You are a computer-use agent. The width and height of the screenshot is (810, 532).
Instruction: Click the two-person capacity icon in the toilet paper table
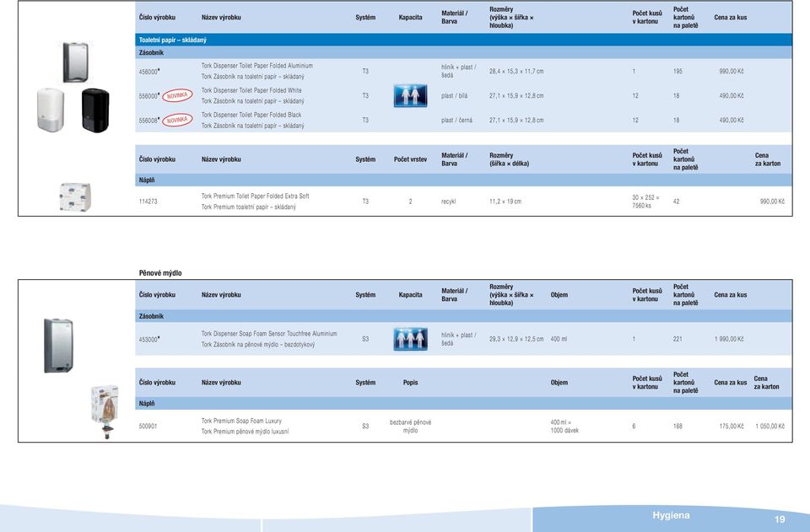pyautogui.click(x=411, y=95)
